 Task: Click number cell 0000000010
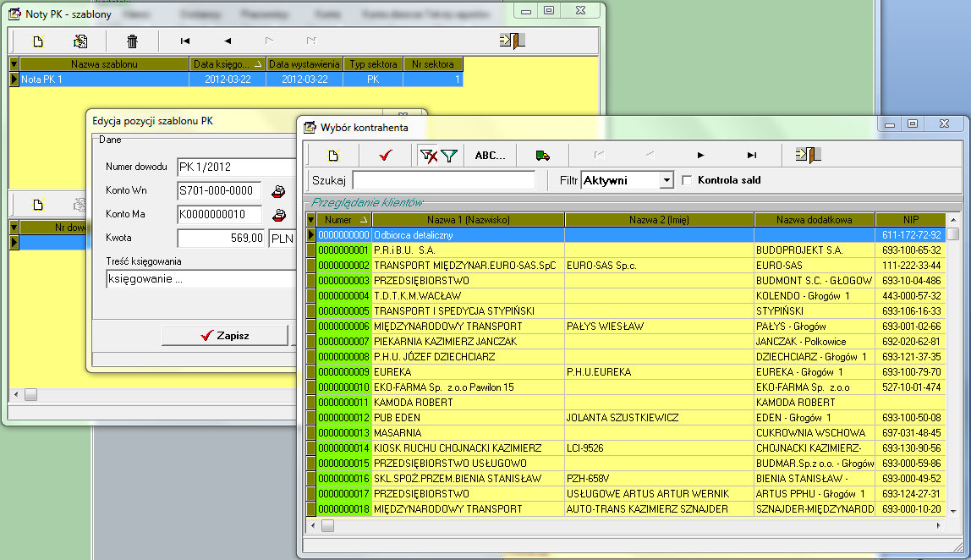(343, 387)
